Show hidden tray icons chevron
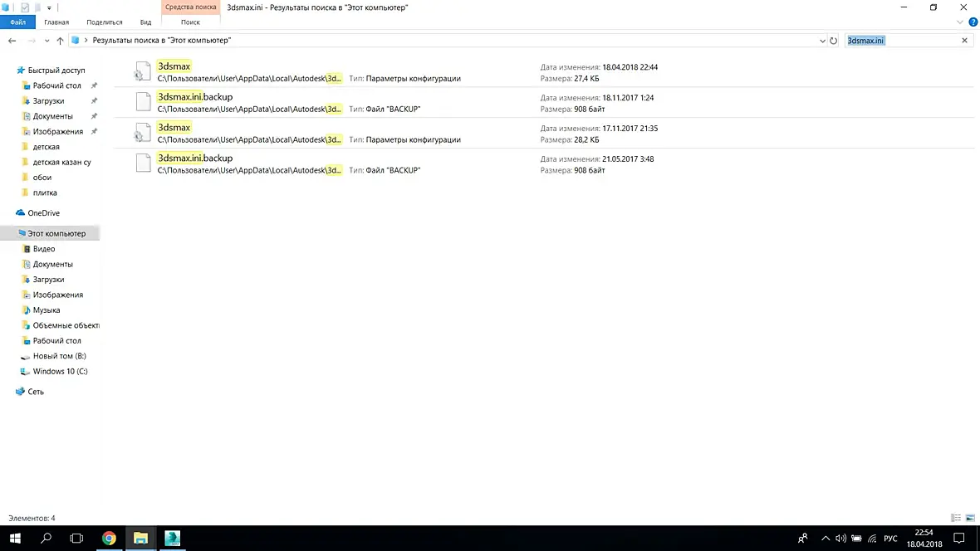This screenshot has width=980, height=551. (826, 538)
